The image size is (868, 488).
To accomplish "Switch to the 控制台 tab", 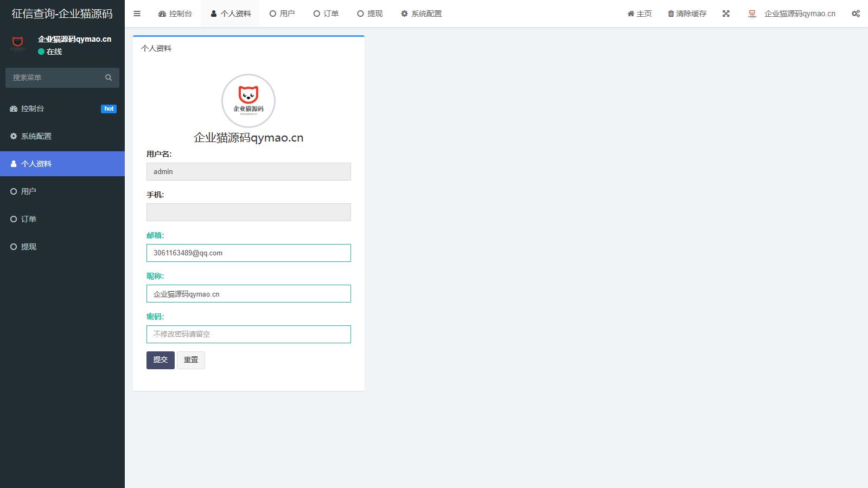I will pyautogui.click(x=175, y=14).
